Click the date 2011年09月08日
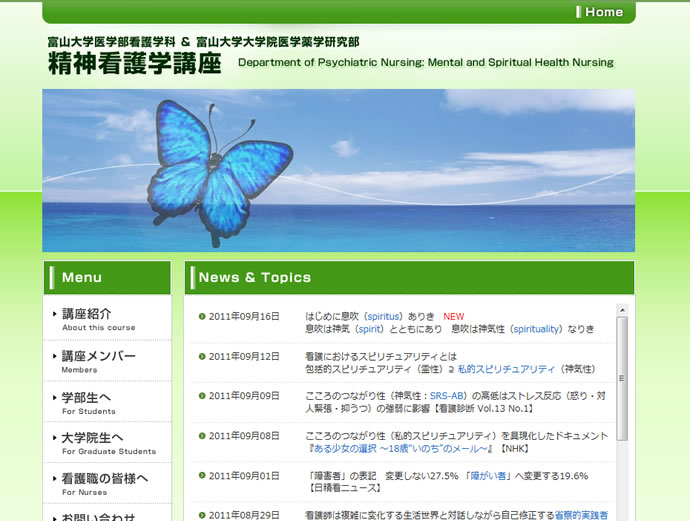This screenshot has width=690, height=521. (x=244, y=436)
